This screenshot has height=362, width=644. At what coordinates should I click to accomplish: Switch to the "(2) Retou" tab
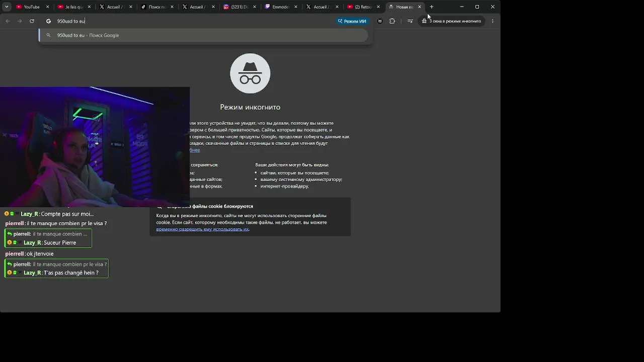(x=363, y=7)
